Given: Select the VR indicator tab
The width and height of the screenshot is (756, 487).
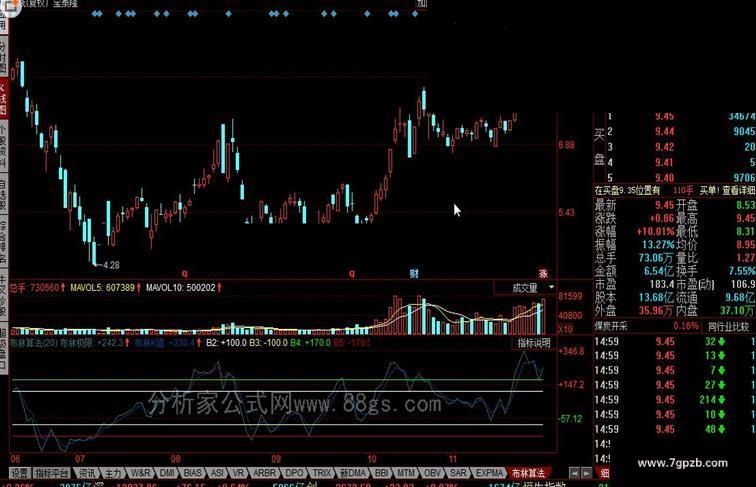Looking at the screenshot, I should (x=238, y=473).
